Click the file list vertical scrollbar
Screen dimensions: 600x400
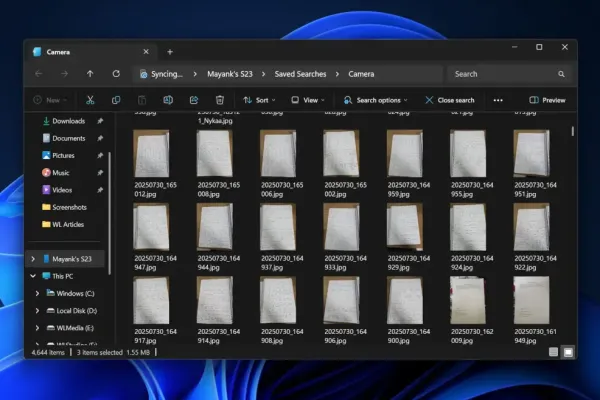pyautogui.click(x=573, y=131)
